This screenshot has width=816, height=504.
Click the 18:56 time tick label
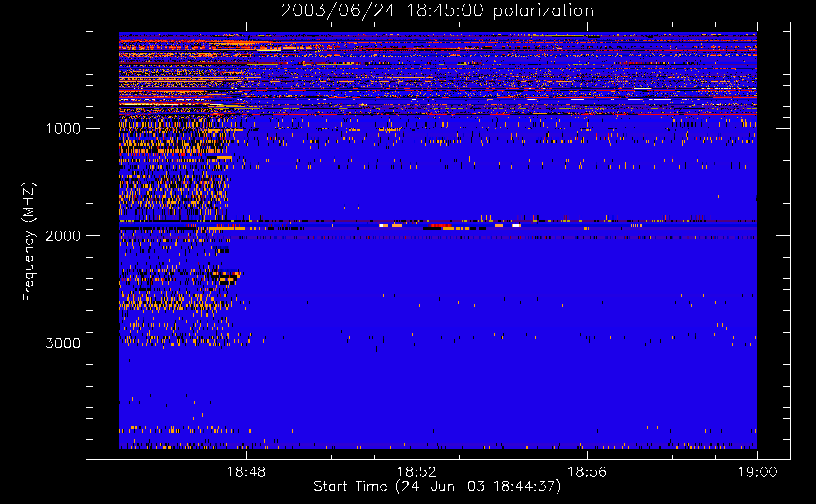(x=587, y=472)
